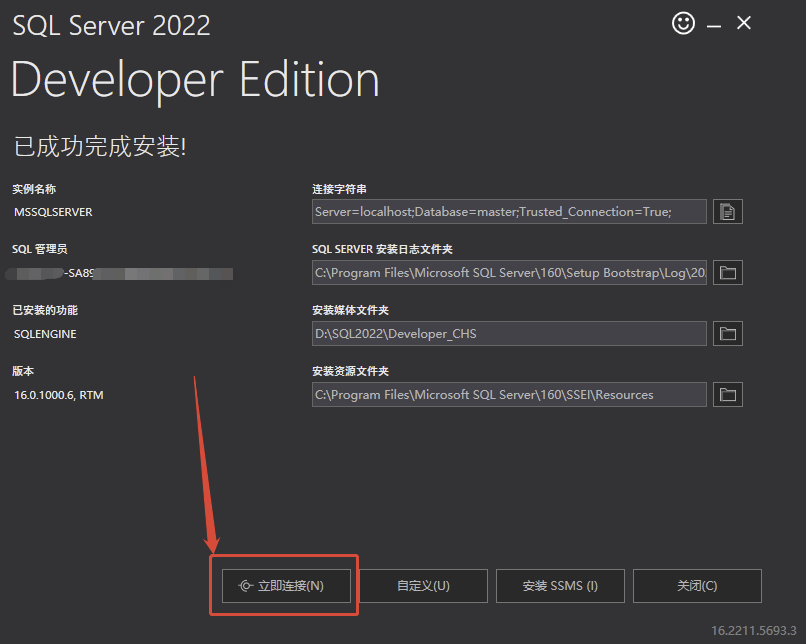Screen dimensions: 806x644
Task: Click the 自定义(U) customize button
Action: point(423,586)
